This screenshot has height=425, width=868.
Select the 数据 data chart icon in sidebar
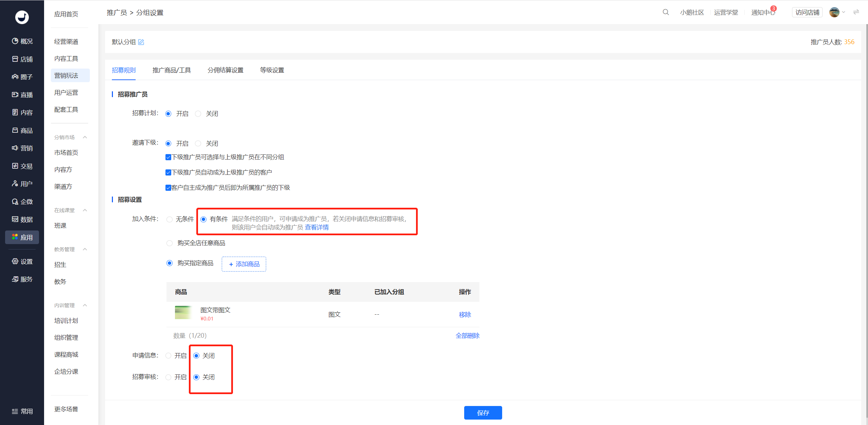click(x=15, y=219)
